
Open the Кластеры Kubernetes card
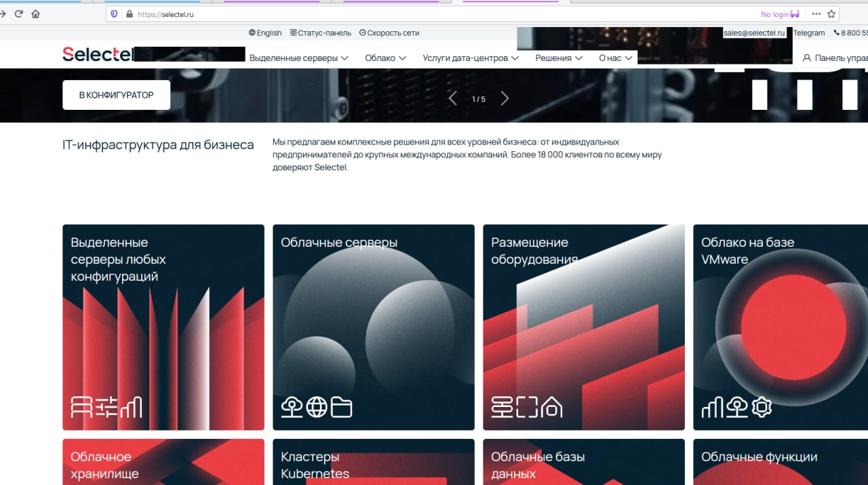374,462
